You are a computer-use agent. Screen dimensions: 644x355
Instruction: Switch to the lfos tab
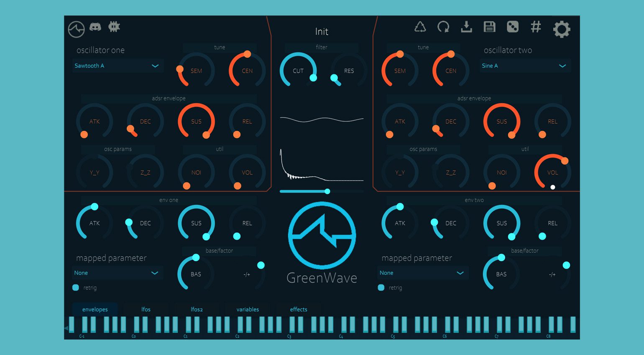146,309
